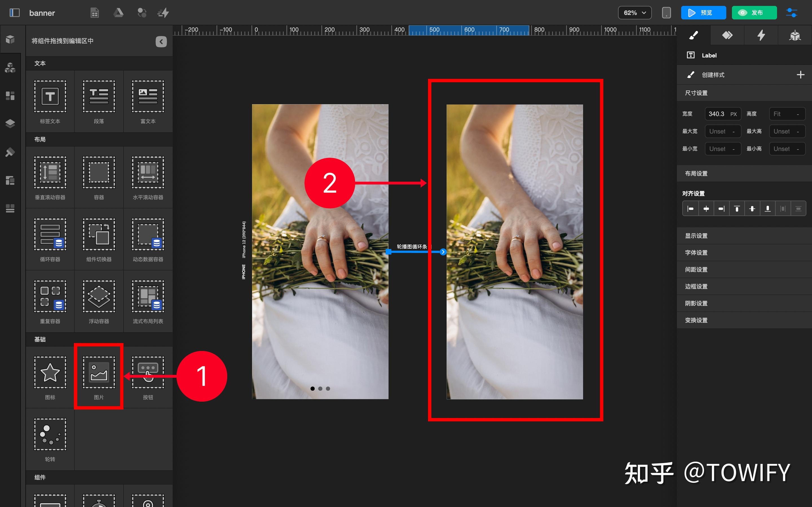
Task: Collapse the component panel with arrow
Action: (x=161, y=42)
